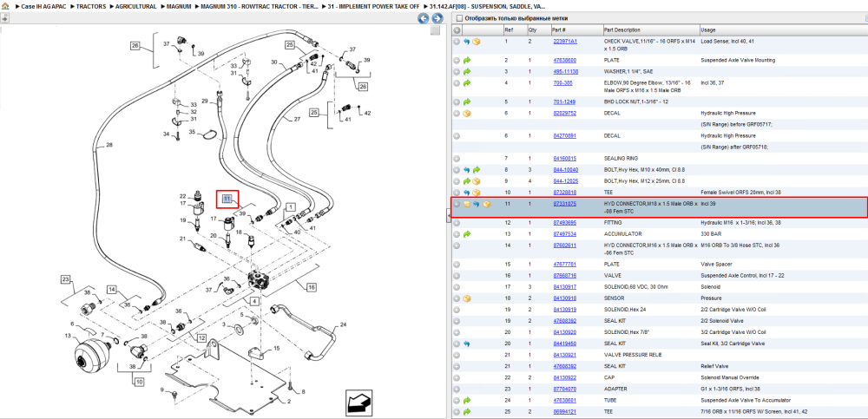The image size is (868, 419).
Task: Click the square button at diagram top-right
Action: (436, 30)
